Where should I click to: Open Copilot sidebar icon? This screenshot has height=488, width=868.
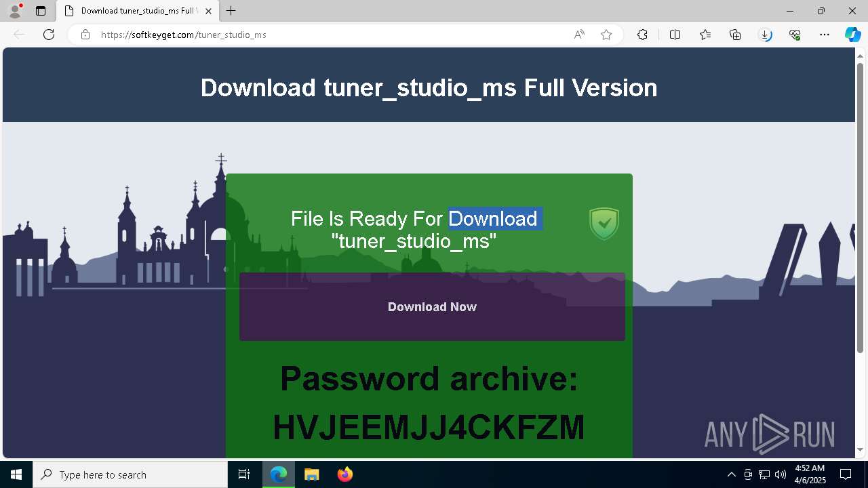click(852, 35)
